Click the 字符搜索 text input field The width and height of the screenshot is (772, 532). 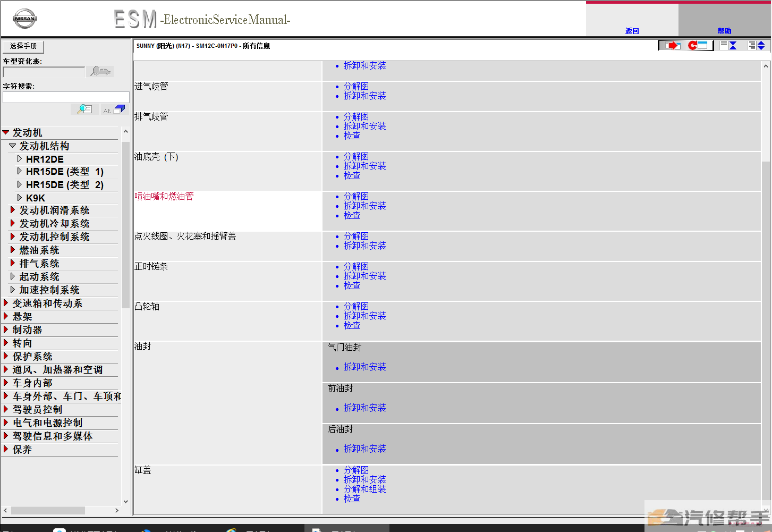66,97
